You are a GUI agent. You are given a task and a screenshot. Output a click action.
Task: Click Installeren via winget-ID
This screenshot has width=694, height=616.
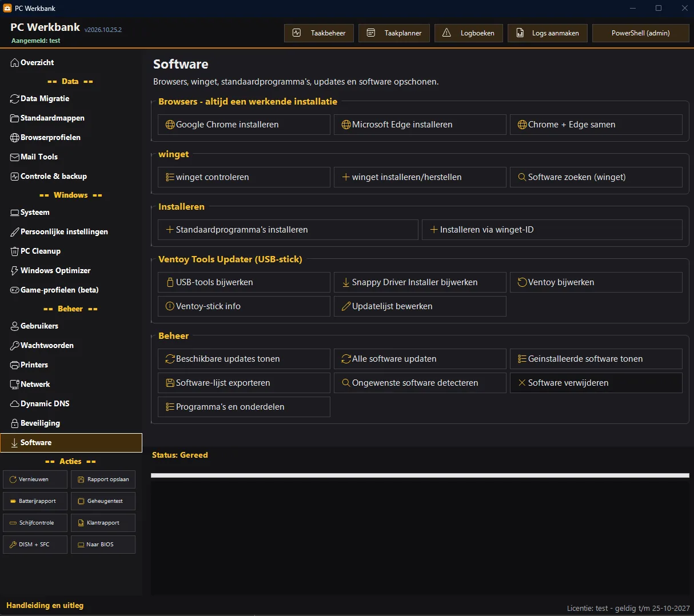point(552,230)
